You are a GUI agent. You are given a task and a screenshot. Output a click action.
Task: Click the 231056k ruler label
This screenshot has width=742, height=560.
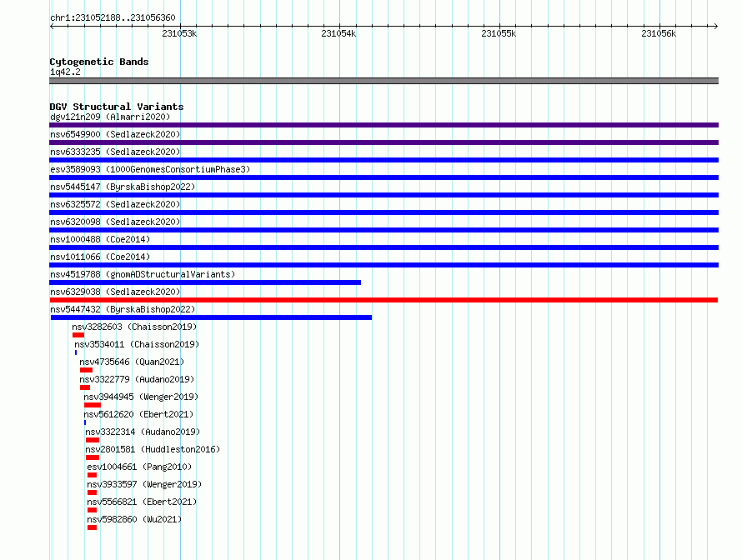click(x=659, y=33)
